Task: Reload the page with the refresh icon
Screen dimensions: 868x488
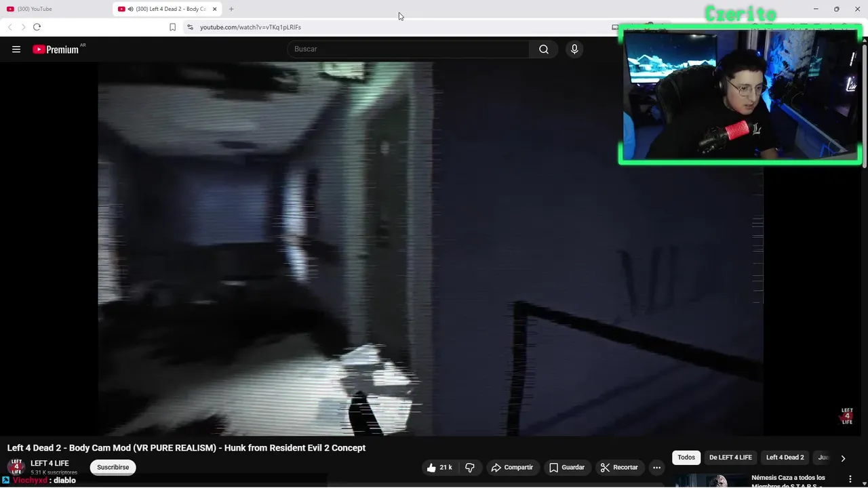Action: pyautogui.click(x=37, y=27)
